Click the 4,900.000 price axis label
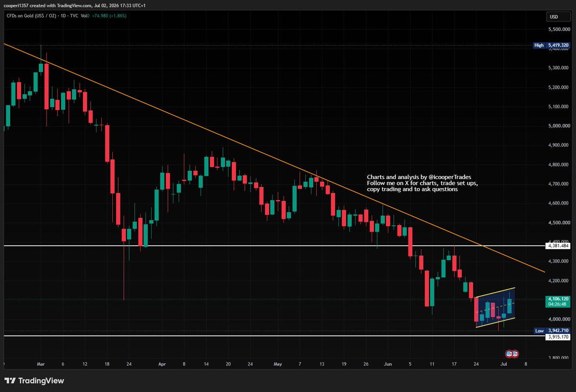This screenshot has width=576, height=392. point(558,145)
